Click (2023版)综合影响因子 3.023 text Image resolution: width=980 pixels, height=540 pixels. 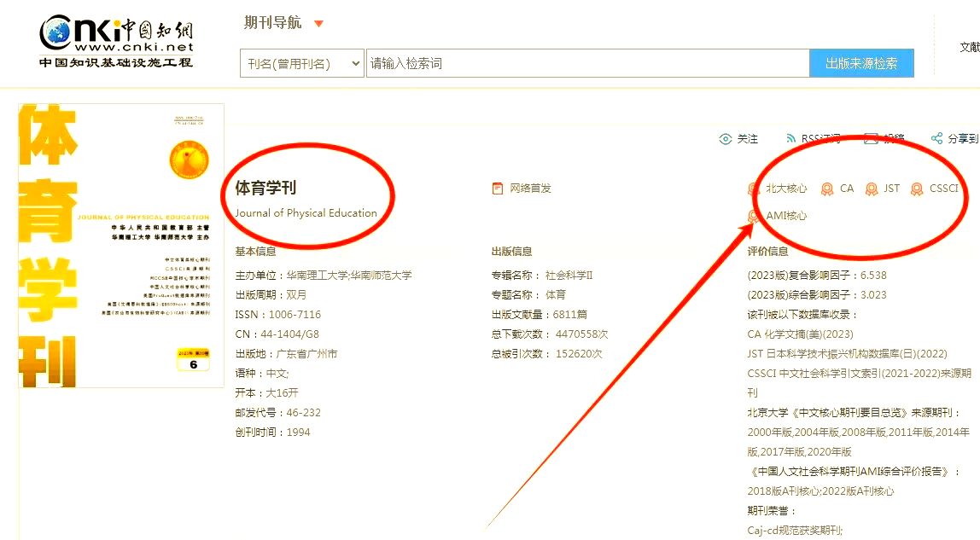coord(817,294)
